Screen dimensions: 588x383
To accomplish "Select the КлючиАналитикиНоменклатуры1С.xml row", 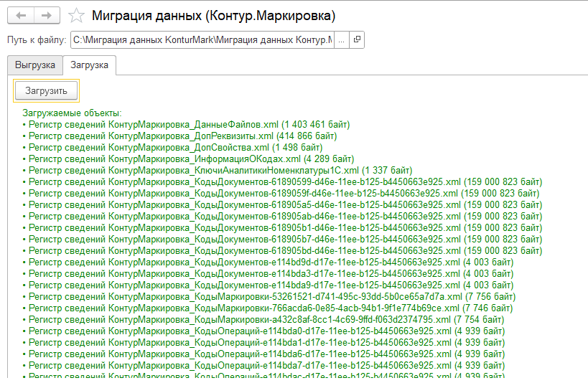I will click(217, 171).
